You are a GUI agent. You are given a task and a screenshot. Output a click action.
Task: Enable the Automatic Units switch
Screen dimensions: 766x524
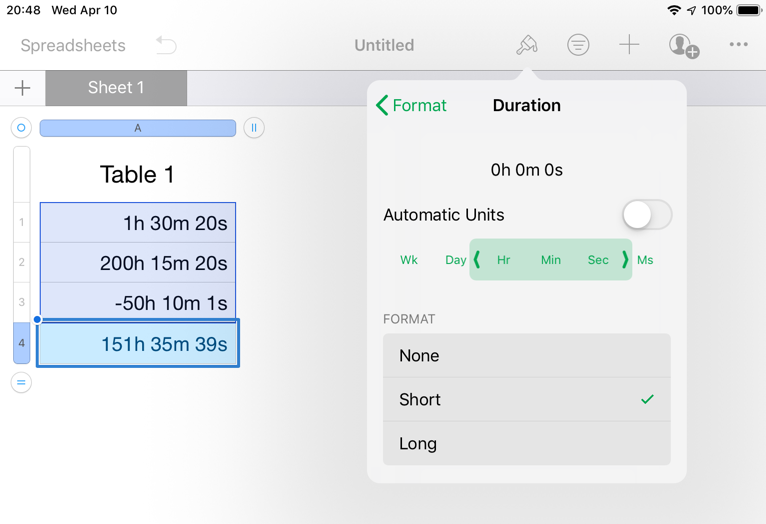[x=646, y=215]
